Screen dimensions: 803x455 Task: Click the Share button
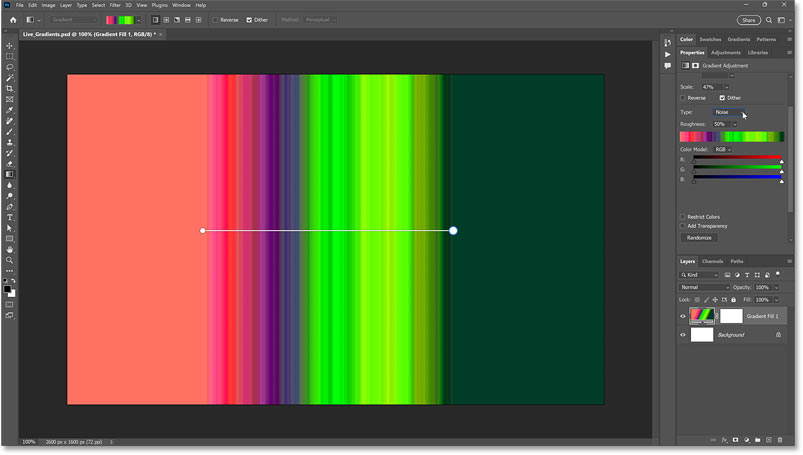(748, 19)
